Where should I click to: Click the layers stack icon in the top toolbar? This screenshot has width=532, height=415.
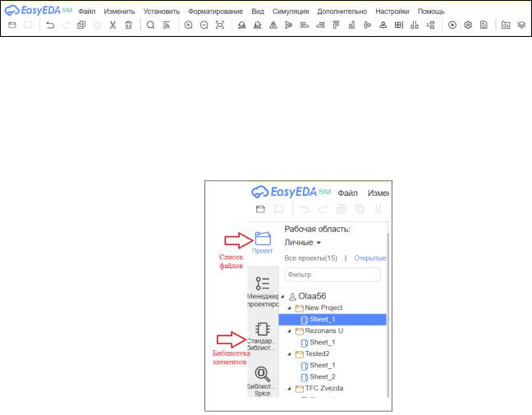(x=521, y=25)
